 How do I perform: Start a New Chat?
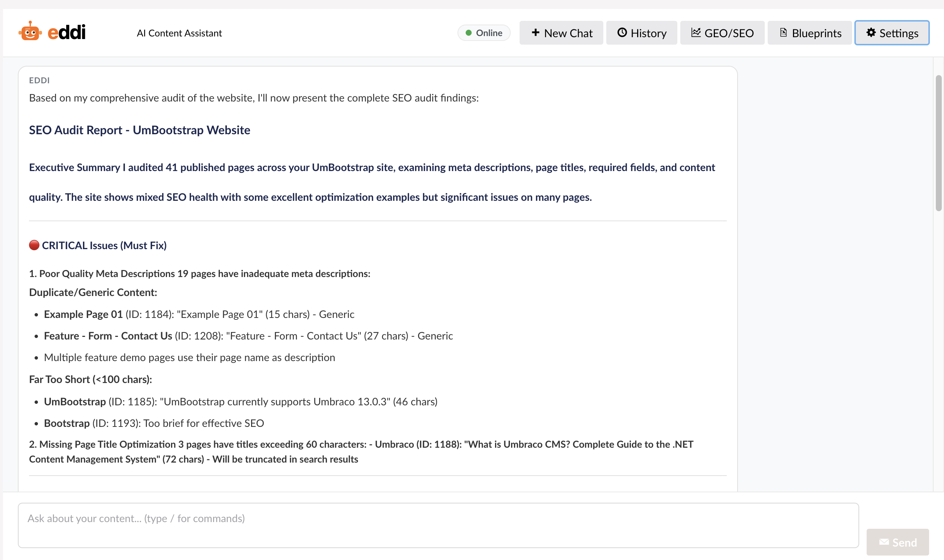click(561, 33)
